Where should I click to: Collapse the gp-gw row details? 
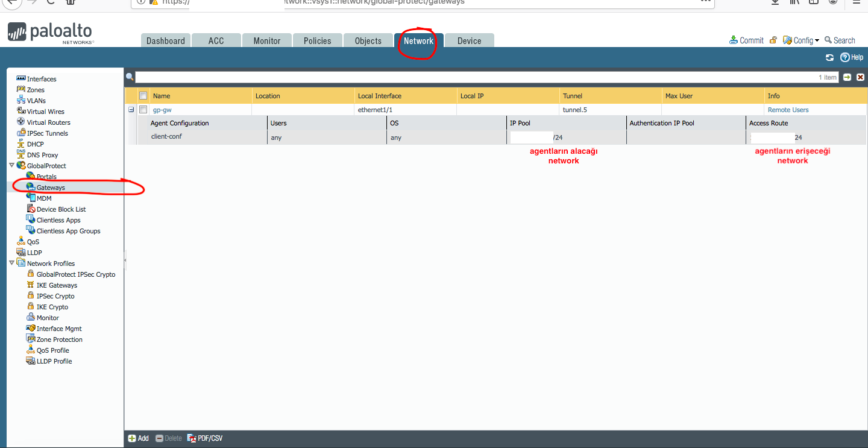coord(131,110)
